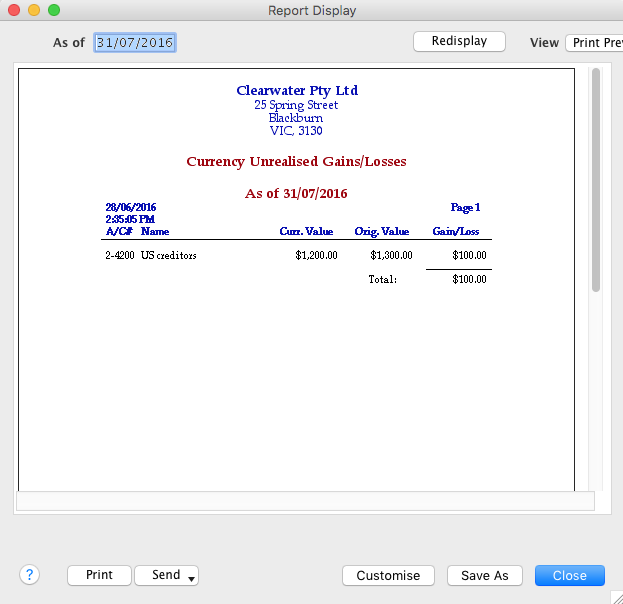Screen dimensions: 623x604
Task: Click the Clearwater Pty Ltd company name
Action: point(297,91)
